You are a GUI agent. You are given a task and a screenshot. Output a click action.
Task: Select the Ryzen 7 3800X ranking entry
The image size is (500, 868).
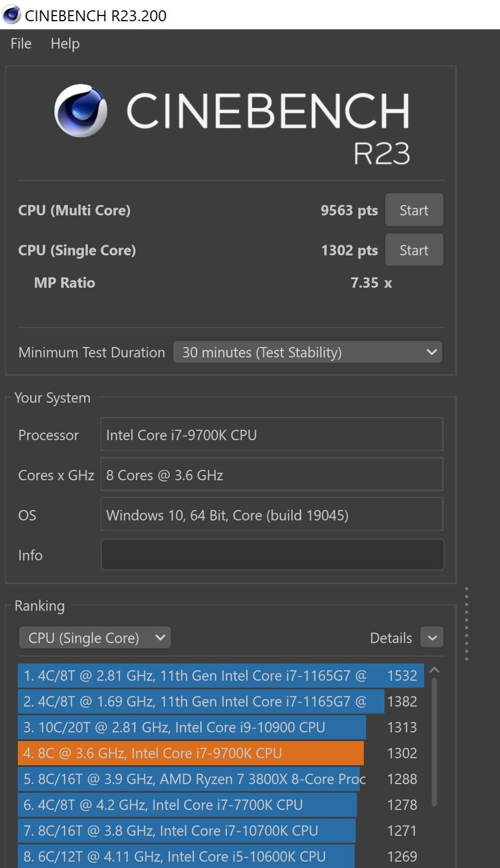189,779
